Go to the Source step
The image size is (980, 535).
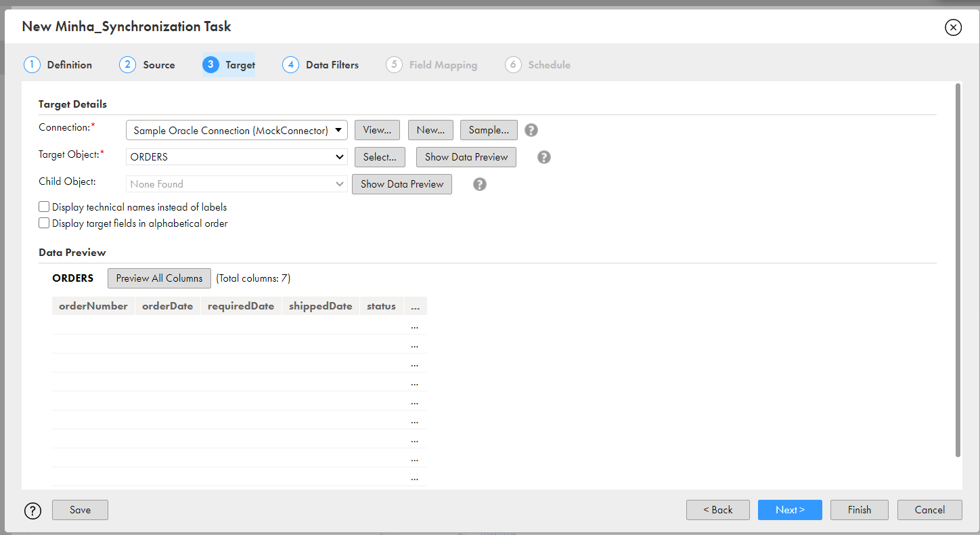tap(148, 65)
